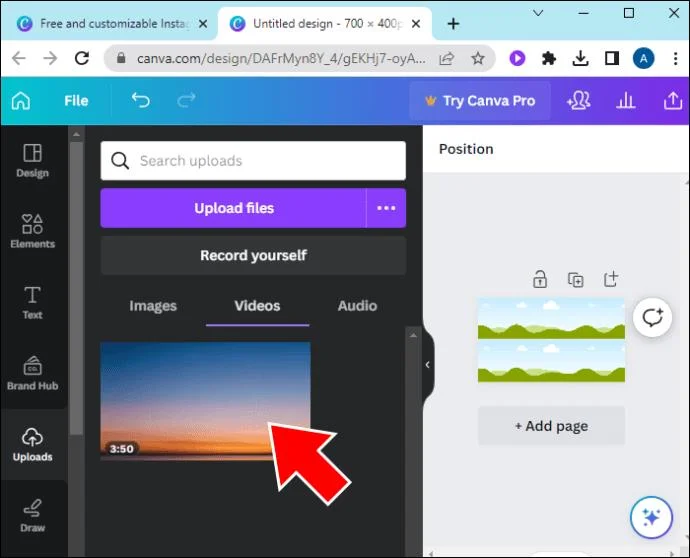Viewport: 690px width, 558px height.
Task: Click the Position button
Action: tap(466, 149)
